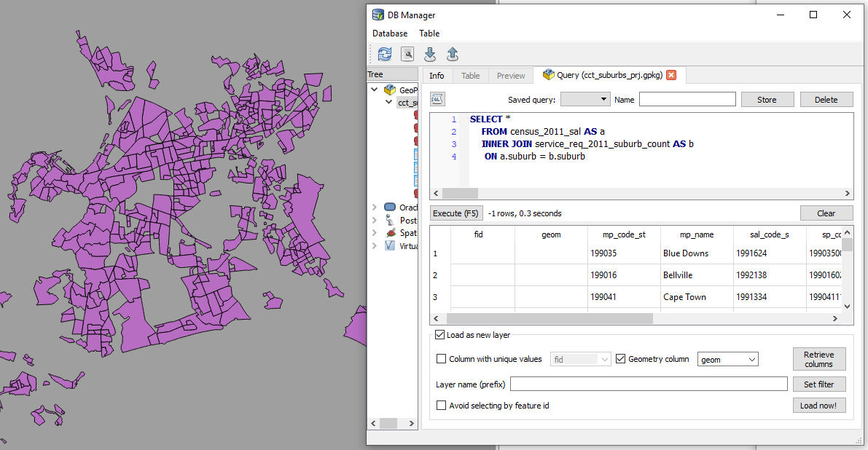Viewport: 868px width, 450px height.
Task: Click the sal_code_s column header
Action: pyautogui.click(x=770, y=235)
